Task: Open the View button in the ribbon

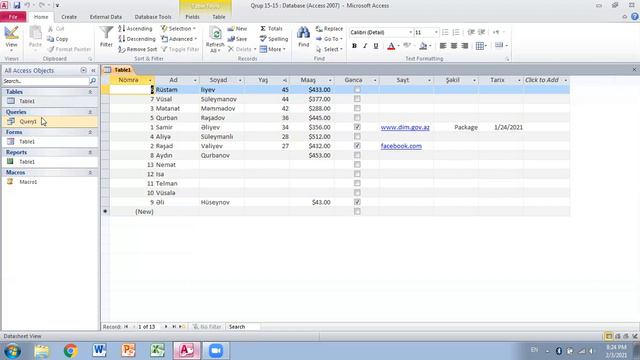Action: [x=11, y=37]
